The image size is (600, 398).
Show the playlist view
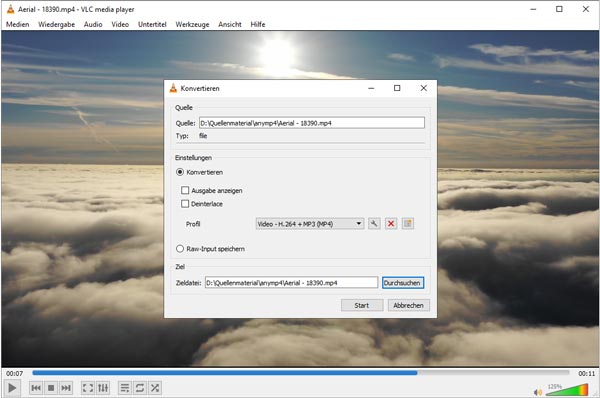pos(125,388)
